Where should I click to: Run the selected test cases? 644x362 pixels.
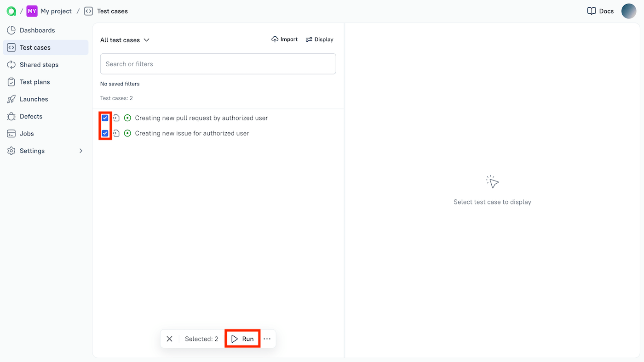pos(242,339)
